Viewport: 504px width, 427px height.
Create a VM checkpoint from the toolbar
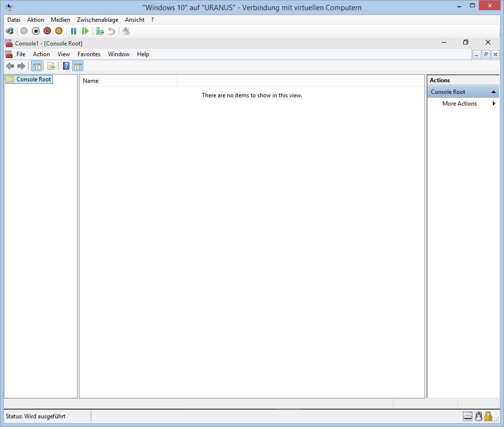pos(100,31)
